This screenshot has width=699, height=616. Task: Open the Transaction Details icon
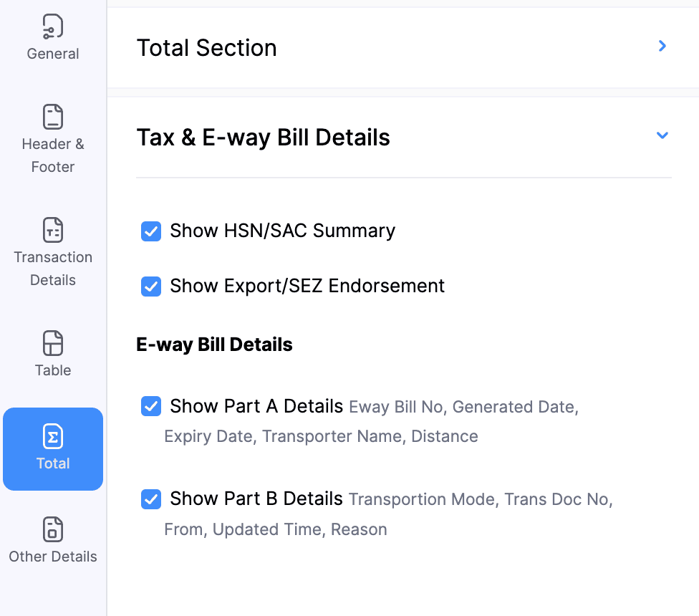coord(53,230)
